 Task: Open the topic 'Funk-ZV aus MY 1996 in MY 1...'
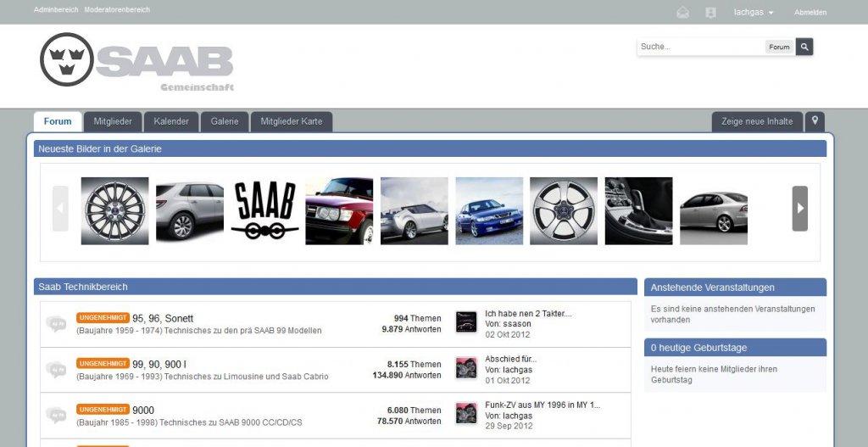point(542,405)
